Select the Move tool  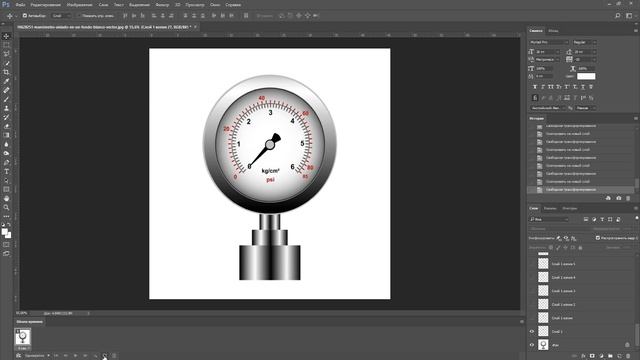click(6, 36)
